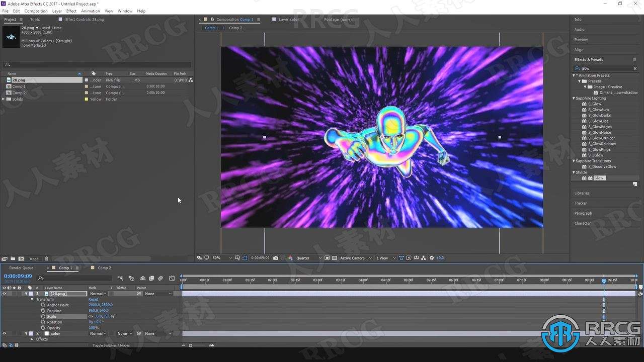The width and height of the screenshot is (644, 362).
Task: Click parent pick whip for 28.png layer
Action: [x=139, y=294]
